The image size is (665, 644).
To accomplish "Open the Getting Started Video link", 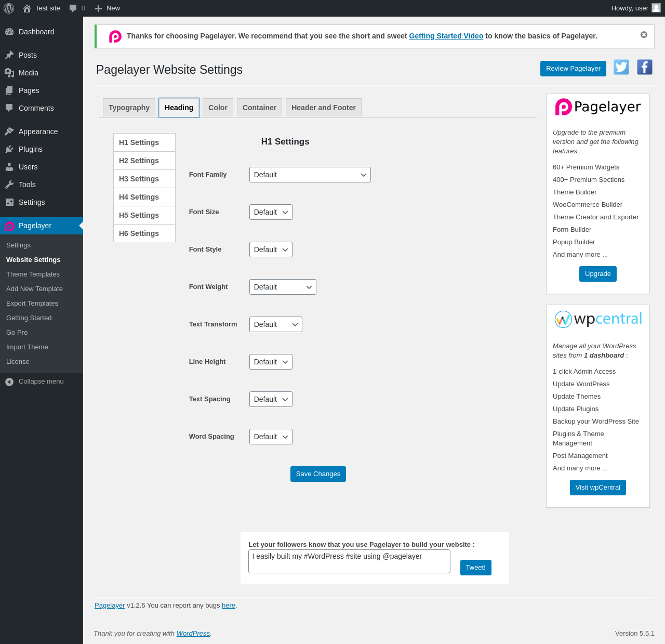I will (446, 36).
